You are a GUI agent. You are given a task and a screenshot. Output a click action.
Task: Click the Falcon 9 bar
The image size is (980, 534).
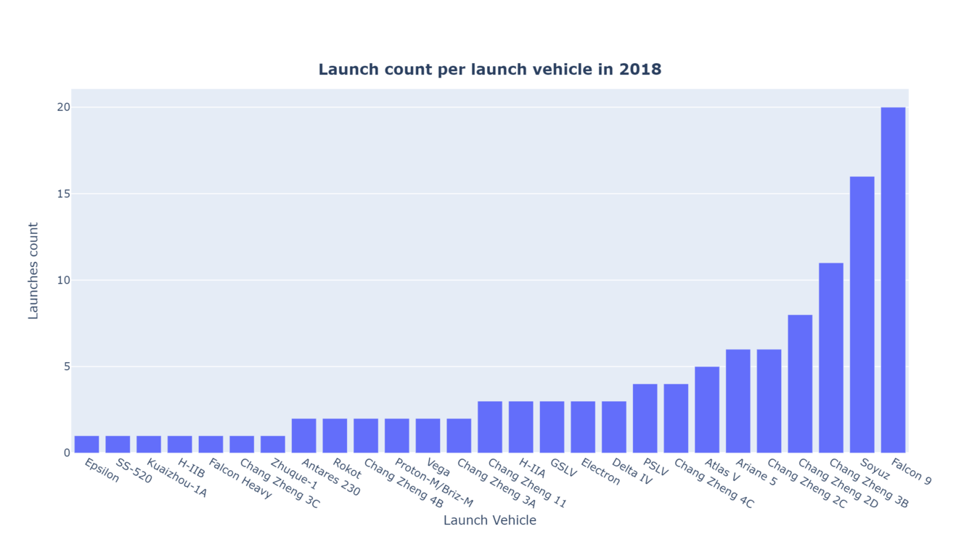point(893,280)
